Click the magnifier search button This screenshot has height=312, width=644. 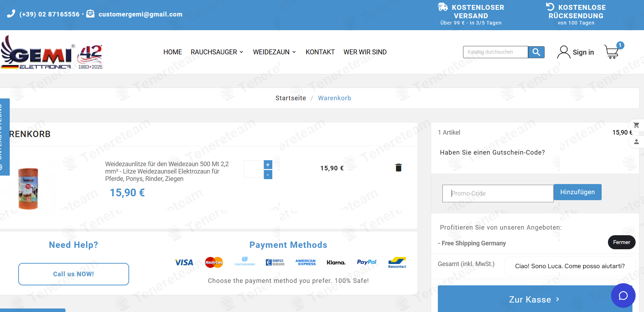click(x=536, y=52)
